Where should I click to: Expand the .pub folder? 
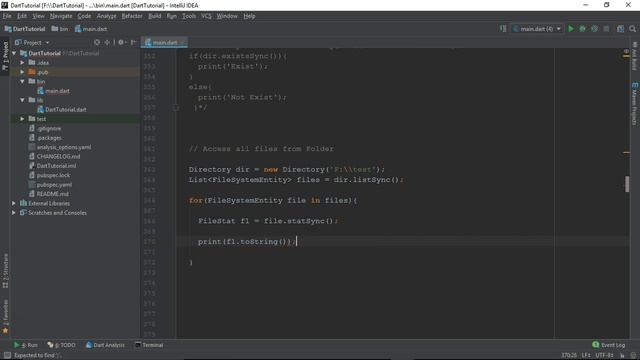pyautogui.click(x=22, y=72)
